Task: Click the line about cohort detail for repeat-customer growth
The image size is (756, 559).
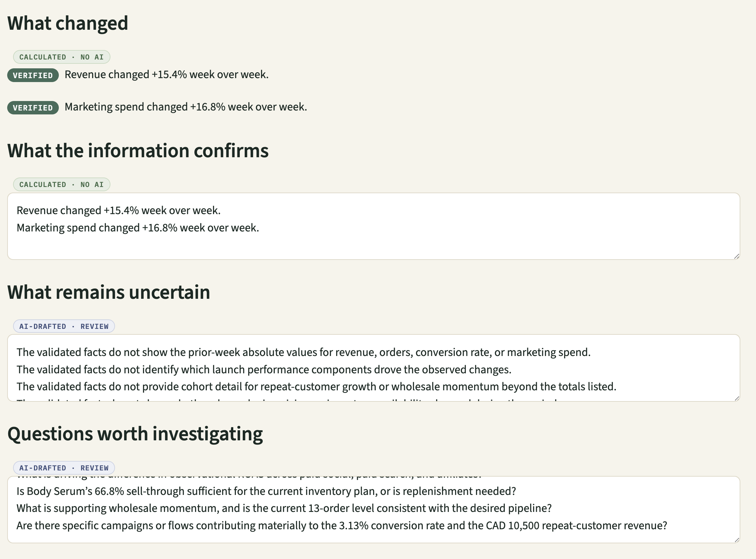Action: coord(317,386)
